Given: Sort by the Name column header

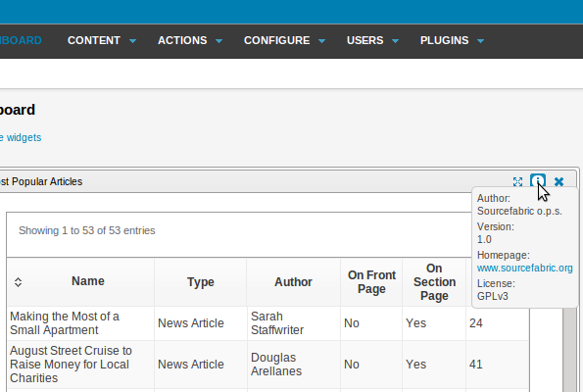Looking at the screenshot, I should tap(88, 281).
